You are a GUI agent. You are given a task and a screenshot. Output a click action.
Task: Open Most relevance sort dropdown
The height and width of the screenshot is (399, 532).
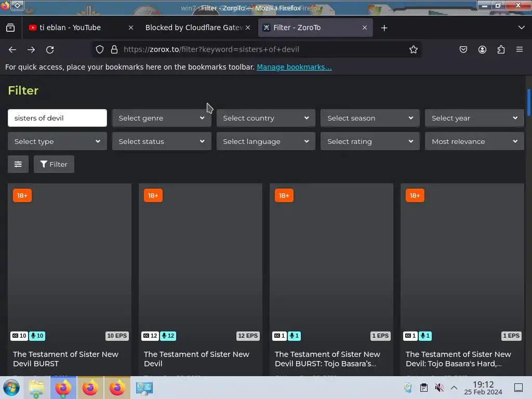click(475, 141)
